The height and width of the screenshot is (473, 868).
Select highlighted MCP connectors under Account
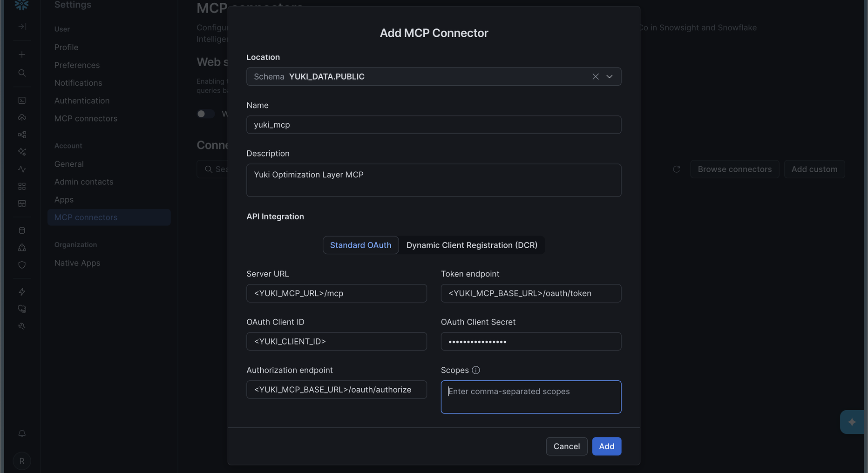click(109, 217)
